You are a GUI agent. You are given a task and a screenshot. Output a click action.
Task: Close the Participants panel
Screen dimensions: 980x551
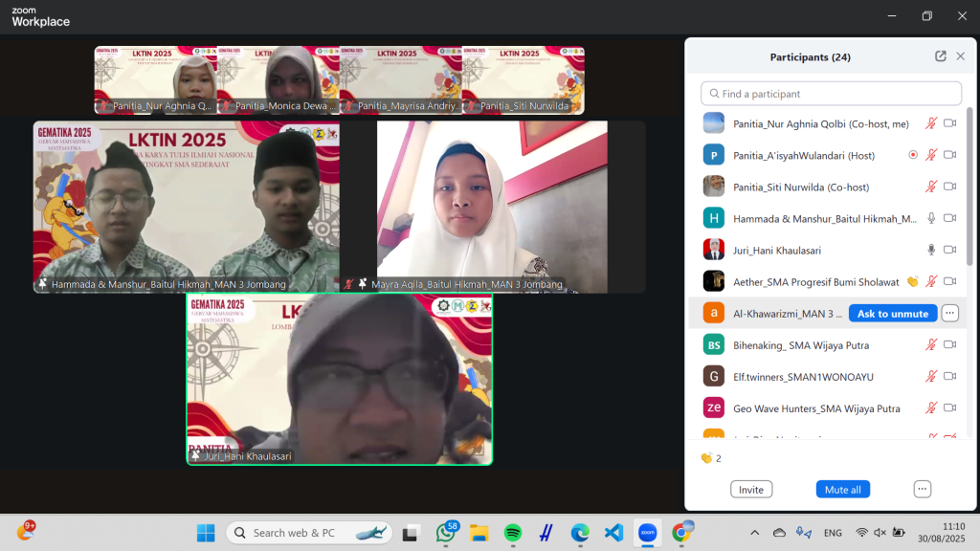[960, 56]
